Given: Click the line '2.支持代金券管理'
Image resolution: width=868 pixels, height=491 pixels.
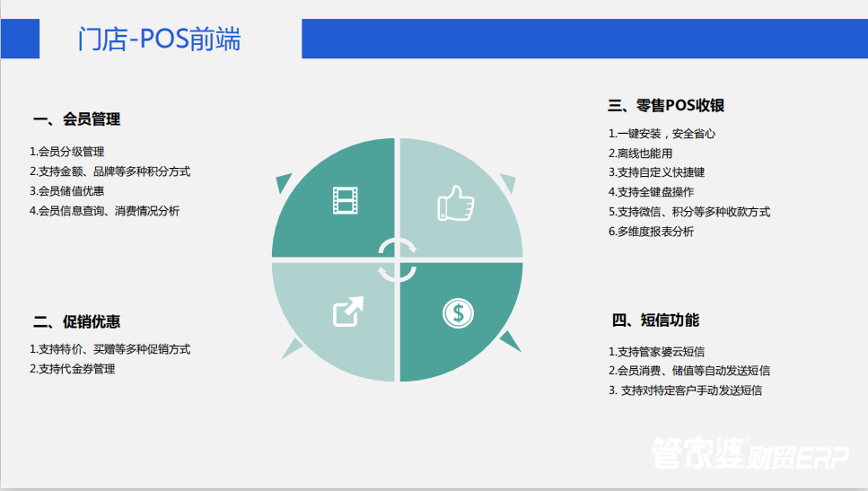Looking at the screenshot, I should pos(73,369).
